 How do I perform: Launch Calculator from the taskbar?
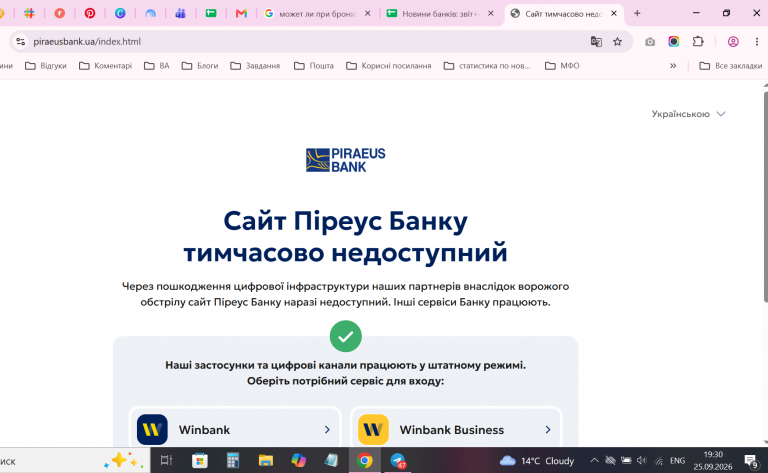coord(233,461)
